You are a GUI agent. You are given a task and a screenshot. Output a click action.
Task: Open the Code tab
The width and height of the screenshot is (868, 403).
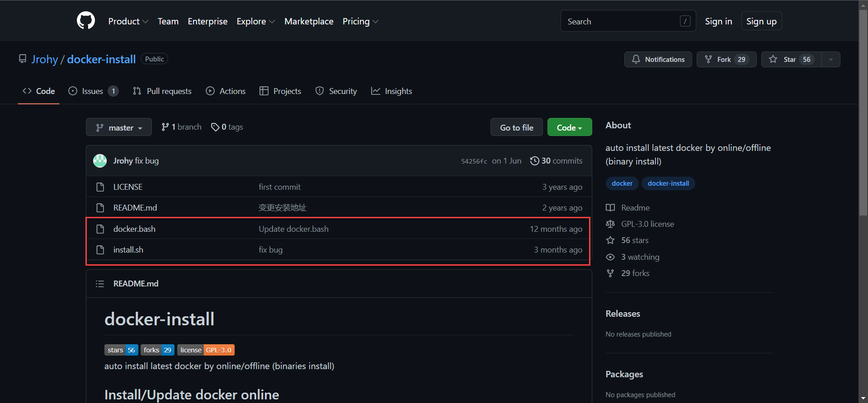(39, 91)
